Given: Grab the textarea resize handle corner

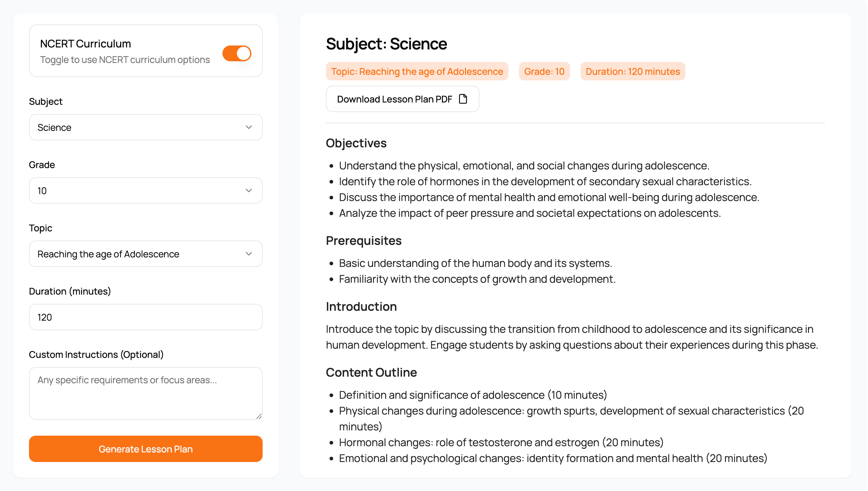Looking at the screenshot, I should point(259,416).
